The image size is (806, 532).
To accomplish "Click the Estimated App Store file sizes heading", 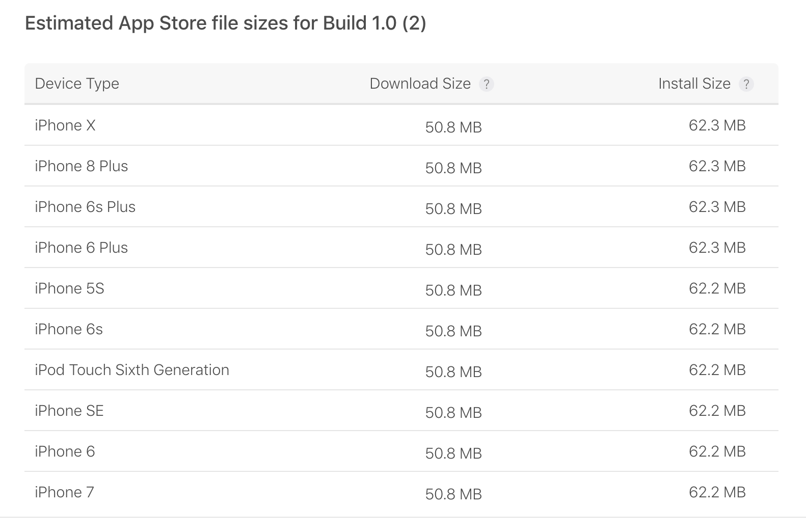I will (226, 23).
